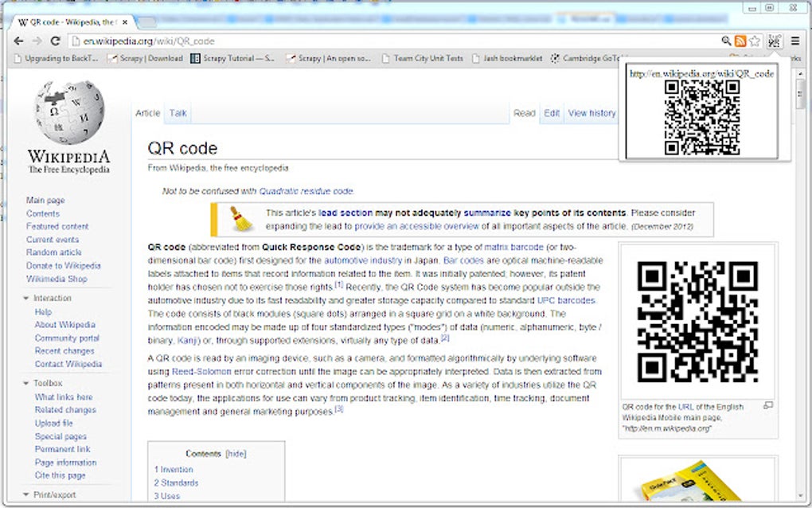Open the Chrome menu hamburger icon
812x508 pixels.
(795, 41)
